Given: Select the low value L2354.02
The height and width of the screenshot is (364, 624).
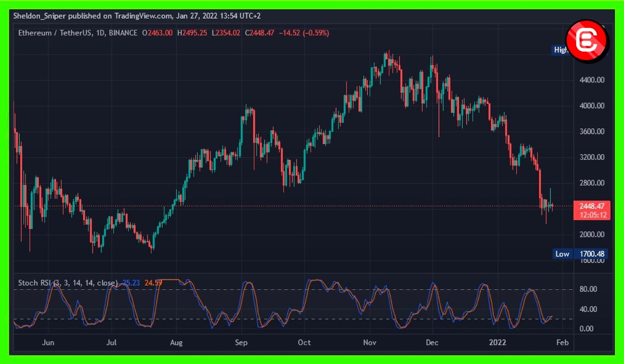Looking at the screenshot, I should pyautogui.click(x=226, y=33).
